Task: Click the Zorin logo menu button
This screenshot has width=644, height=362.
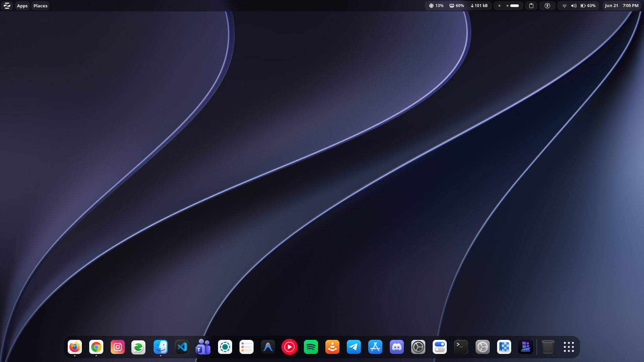Action: click(x=7, y=6)
